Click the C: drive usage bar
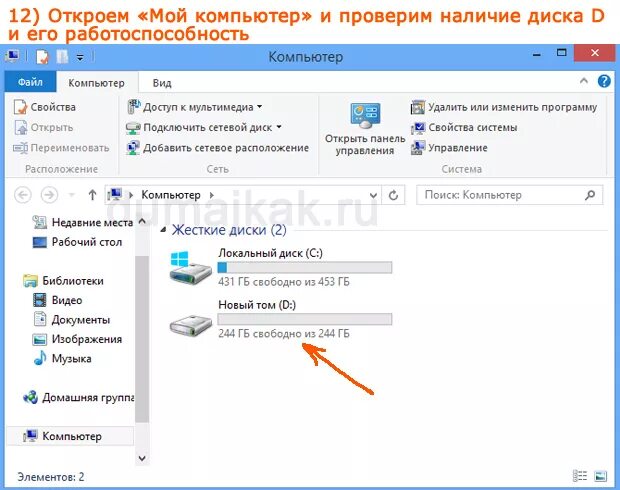The width and height of the screenshot is (620, 490). (x=305, y=267)
